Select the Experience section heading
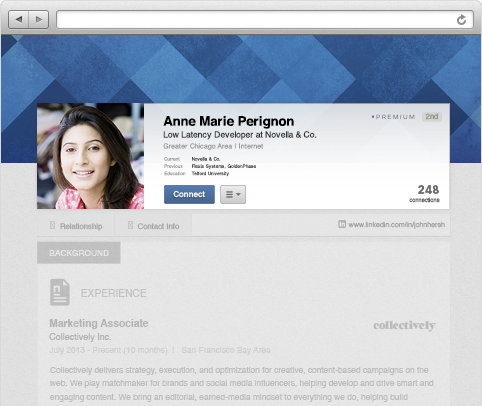Viewport: 482px width, 406px height. pos(114,293)
